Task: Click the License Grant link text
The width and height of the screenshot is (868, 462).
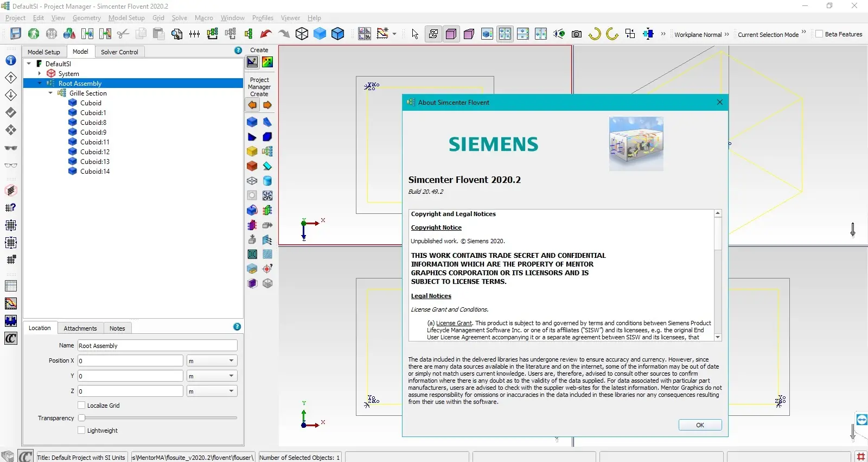Action: [454, 323]
